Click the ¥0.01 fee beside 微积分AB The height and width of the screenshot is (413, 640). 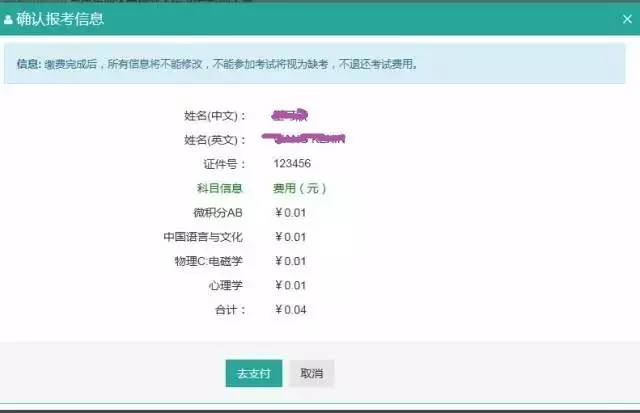coord(291,212)
